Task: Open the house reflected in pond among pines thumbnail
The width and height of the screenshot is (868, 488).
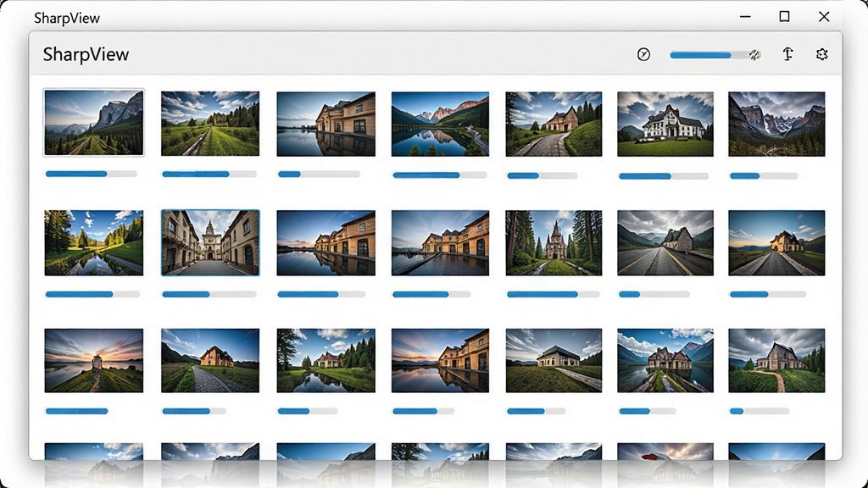Action: coord(326,361)
